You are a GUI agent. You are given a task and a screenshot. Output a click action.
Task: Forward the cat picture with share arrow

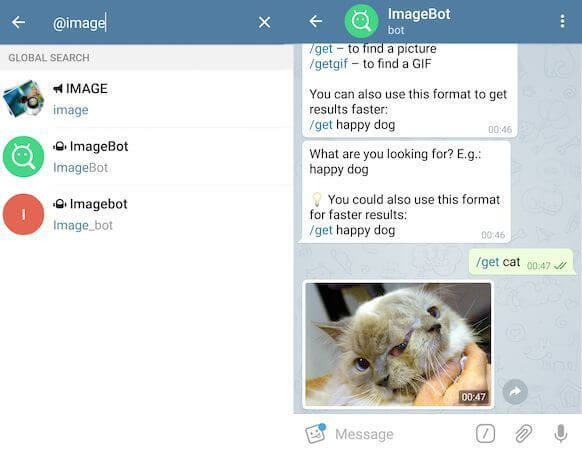[515, 392]
